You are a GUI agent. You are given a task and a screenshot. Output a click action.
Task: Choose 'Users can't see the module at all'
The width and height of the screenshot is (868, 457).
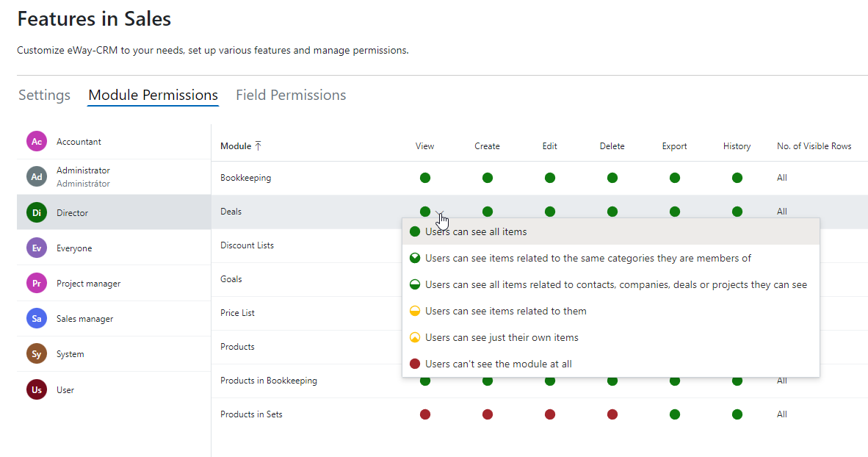(610, 364)
